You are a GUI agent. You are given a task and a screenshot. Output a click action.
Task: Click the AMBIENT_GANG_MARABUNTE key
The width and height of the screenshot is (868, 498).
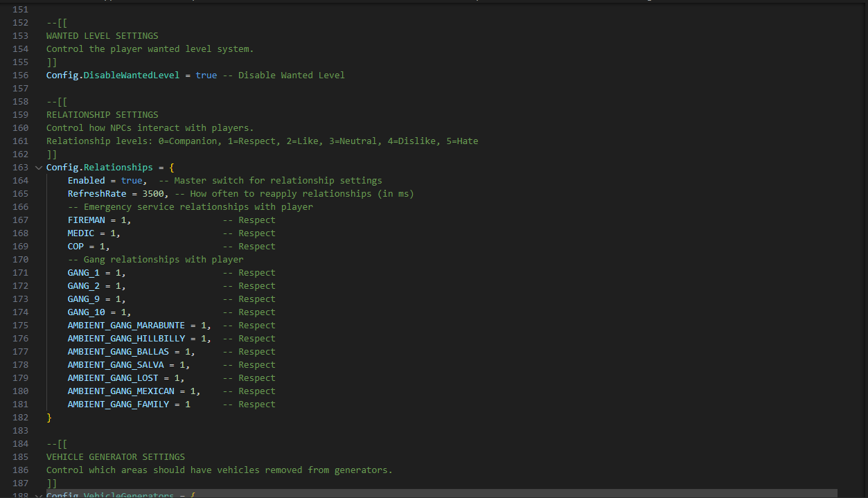pos(127,326)
